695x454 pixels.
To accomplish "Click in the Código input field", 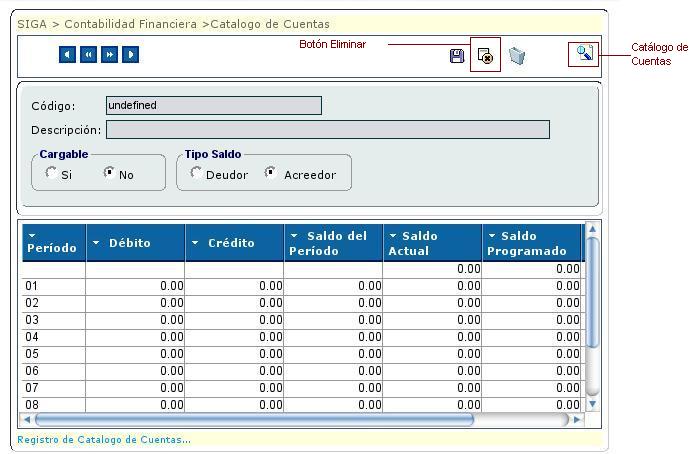I will point(213,105).
